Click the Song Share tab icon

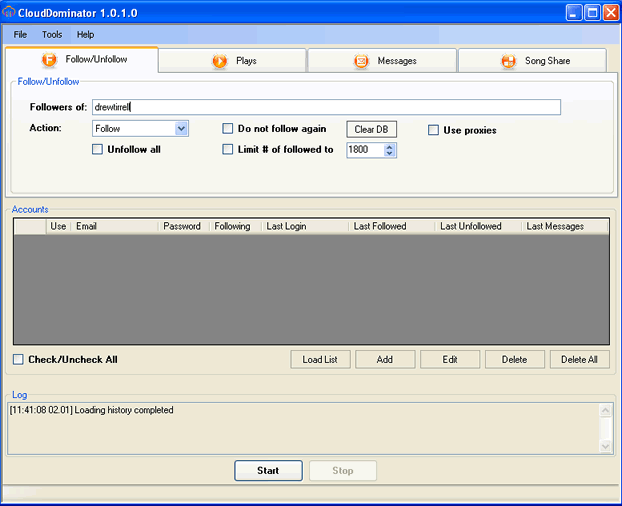tap(508, 61)
